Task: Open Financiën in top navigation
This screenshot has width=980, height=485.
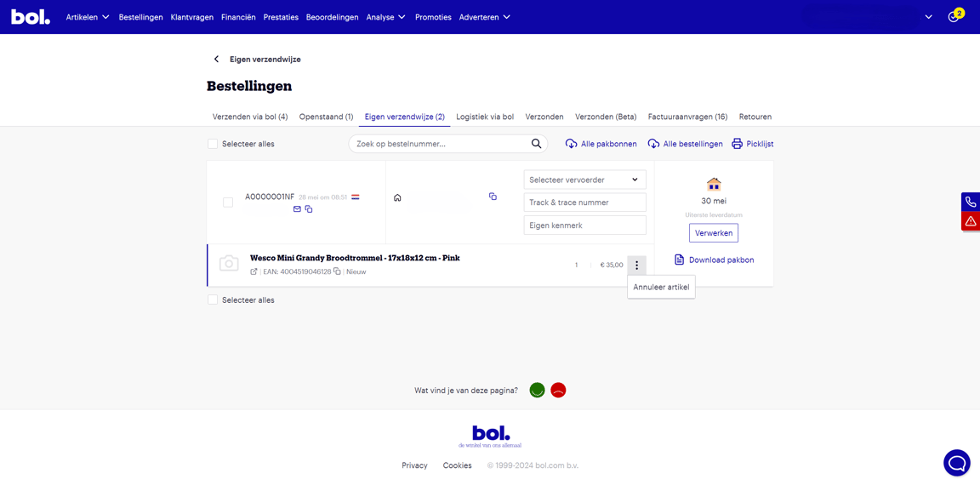Action: 238,18
